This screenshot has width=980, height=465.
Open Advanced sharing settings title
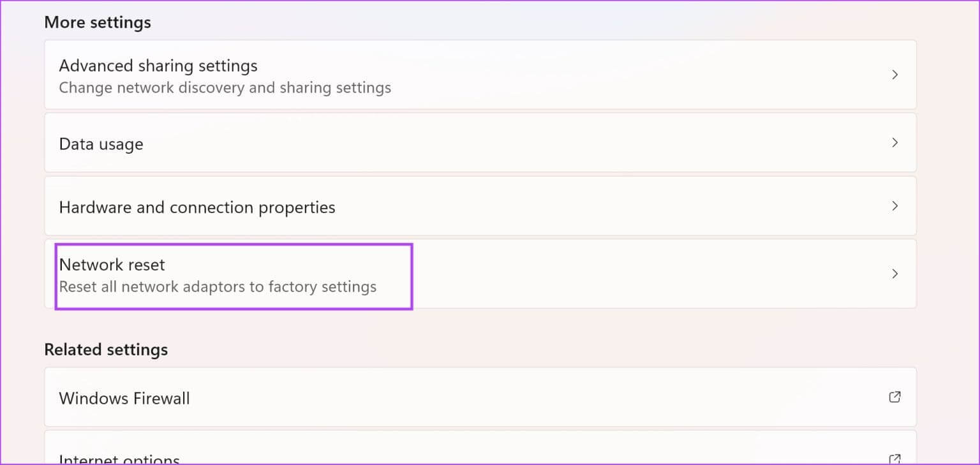point(158,66)
